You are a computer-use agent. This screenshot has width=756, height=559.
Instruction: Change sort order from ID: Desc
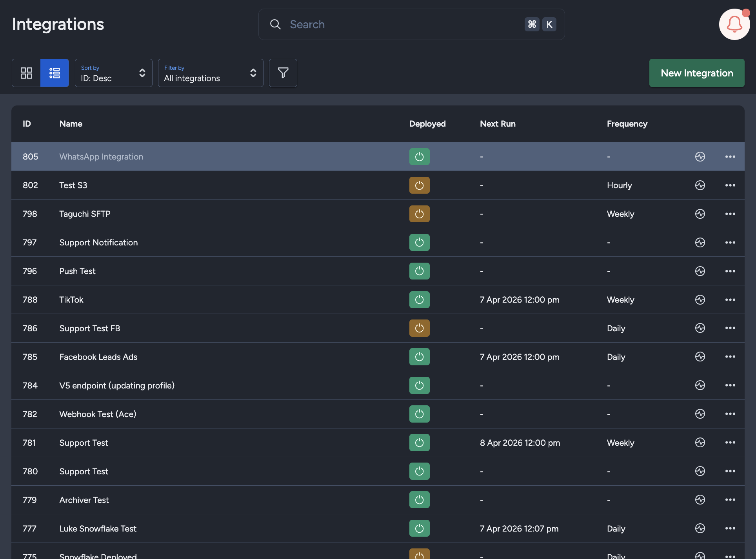point(113,78)
